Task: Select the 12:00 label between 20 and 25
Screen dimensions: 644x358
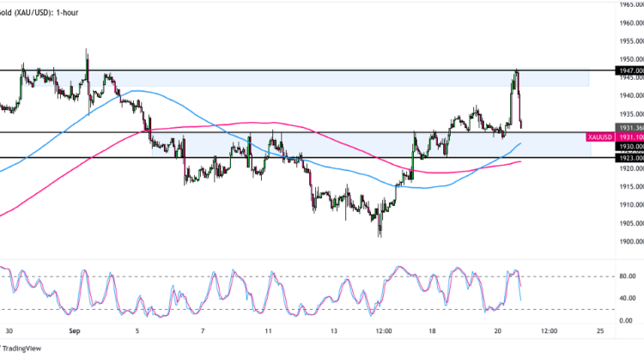Action: click(549, 331)
